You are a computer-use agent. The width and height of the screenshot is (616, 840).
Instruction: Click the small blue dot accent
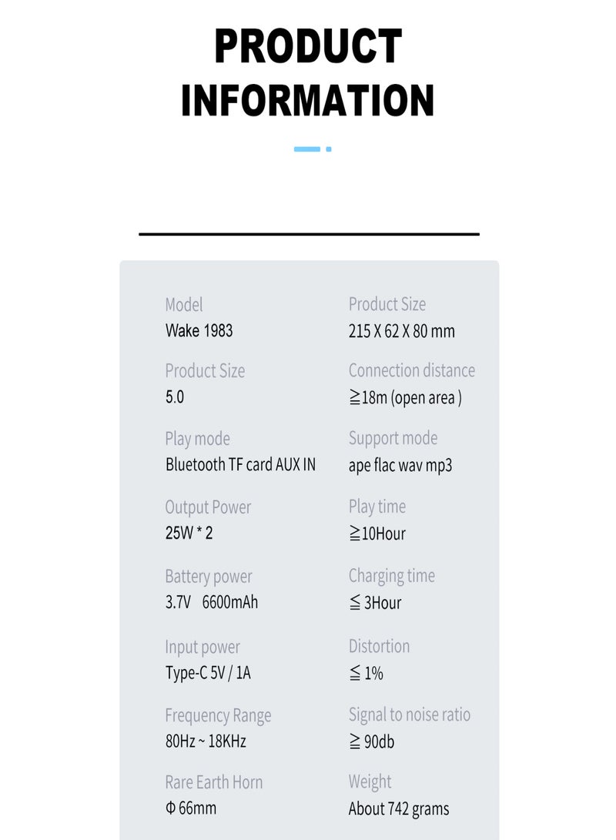[328, 149]
